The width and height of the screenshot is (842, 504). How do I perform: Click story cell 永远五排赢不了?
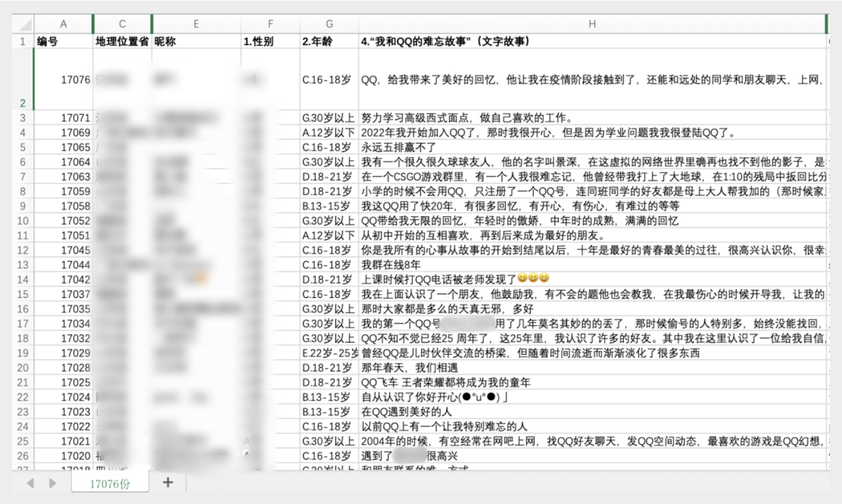pos(592,147)
